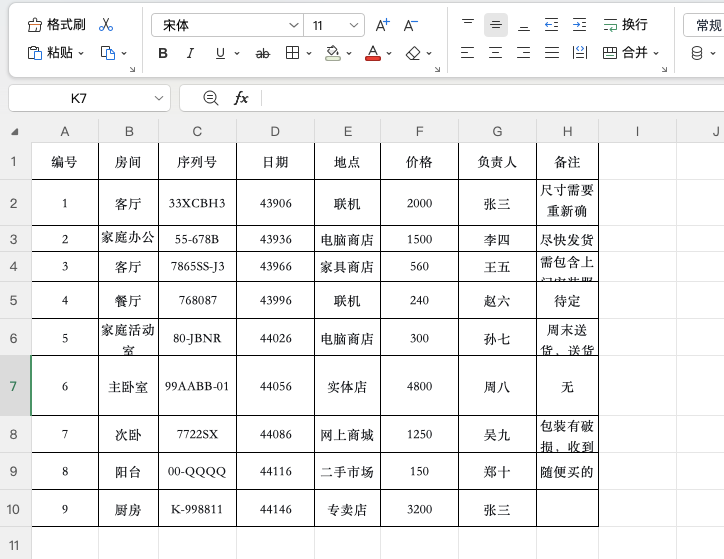Open the Merge (合并) dropdown arrow
Image resolution: width=724 pixels, height=559 pixels.
[656, 54]
